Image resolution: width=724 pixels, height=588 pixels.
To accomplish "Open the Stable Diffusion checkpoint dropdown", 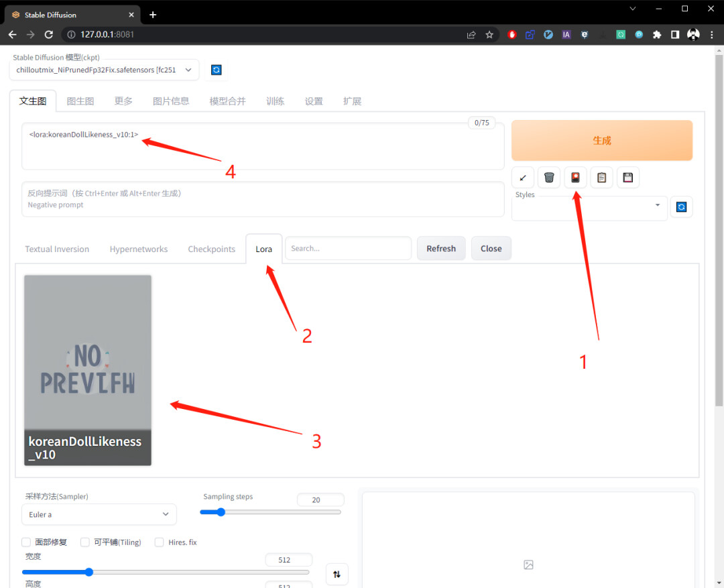I will (104, 70).
